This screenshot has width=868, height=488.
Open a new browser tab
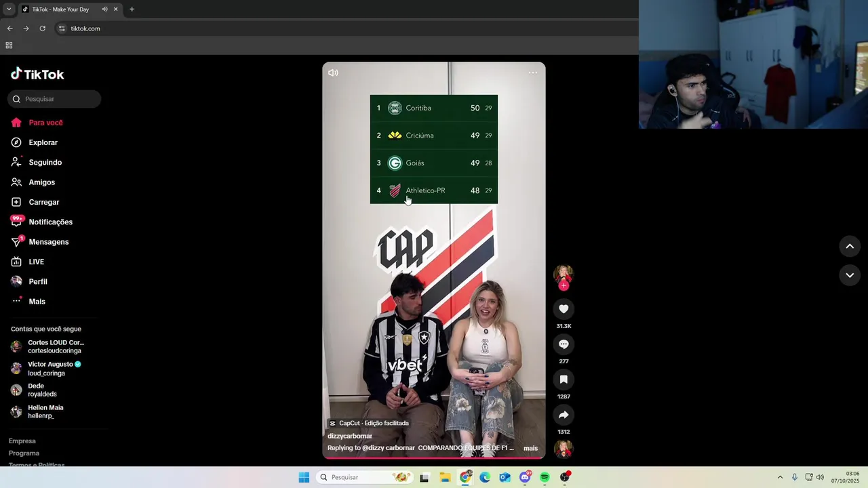132,9
